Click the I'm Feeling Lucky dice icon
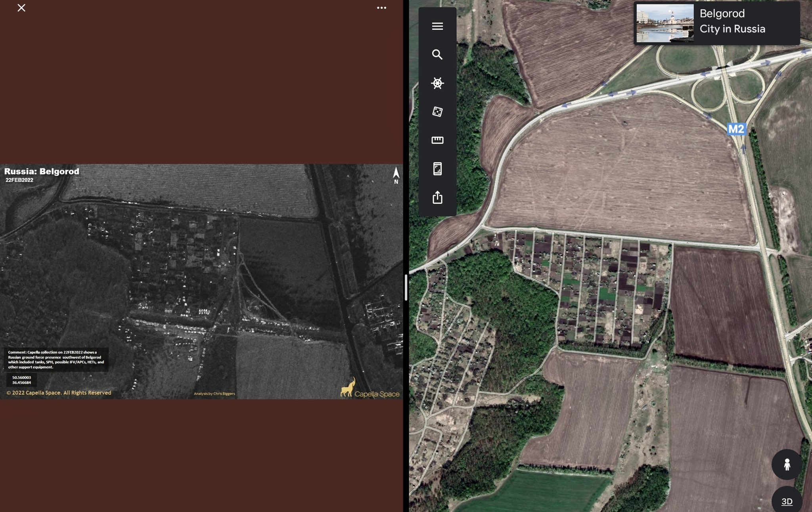 [x=437, y=112]
